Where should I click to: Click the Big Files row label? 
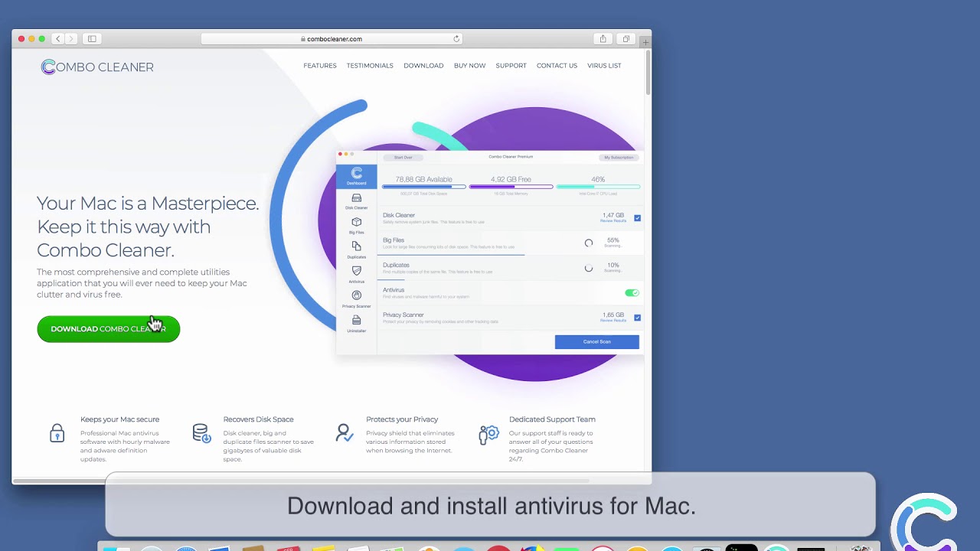click(x=394, y=240)
